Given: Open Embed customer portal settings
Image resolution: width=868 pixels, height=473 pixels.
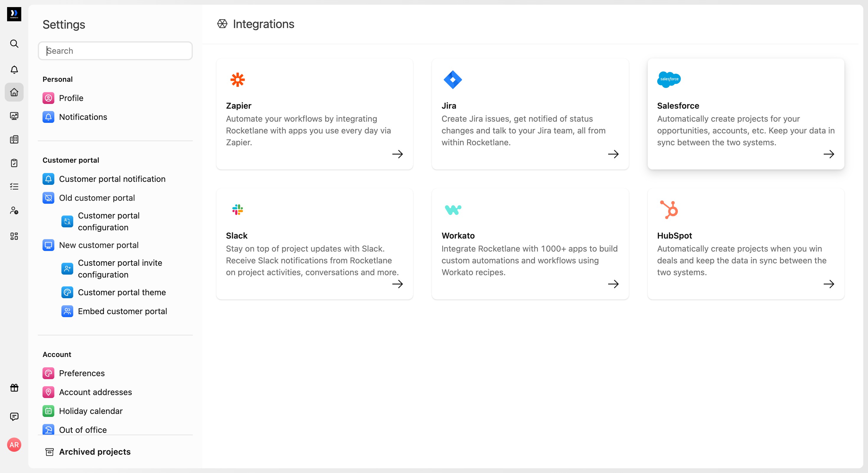Looking at the screenshot, I should [114, 311].
